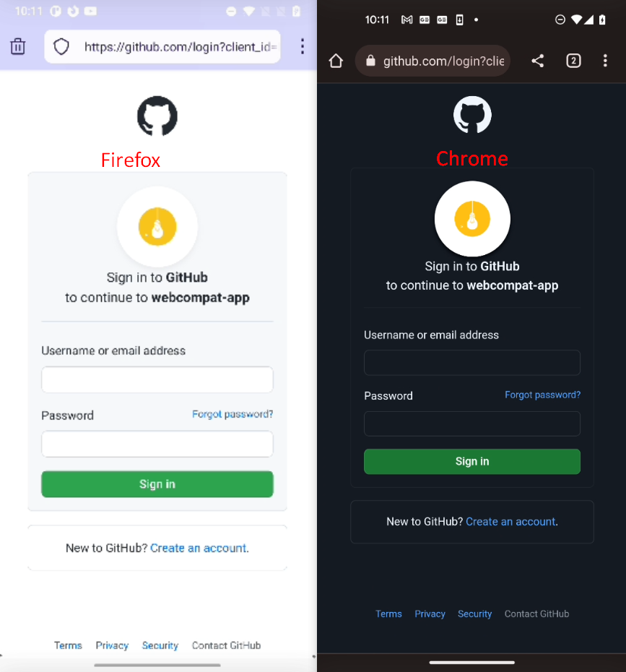Open the Firefox tab trash/delete icon

[x=17, y=46]
